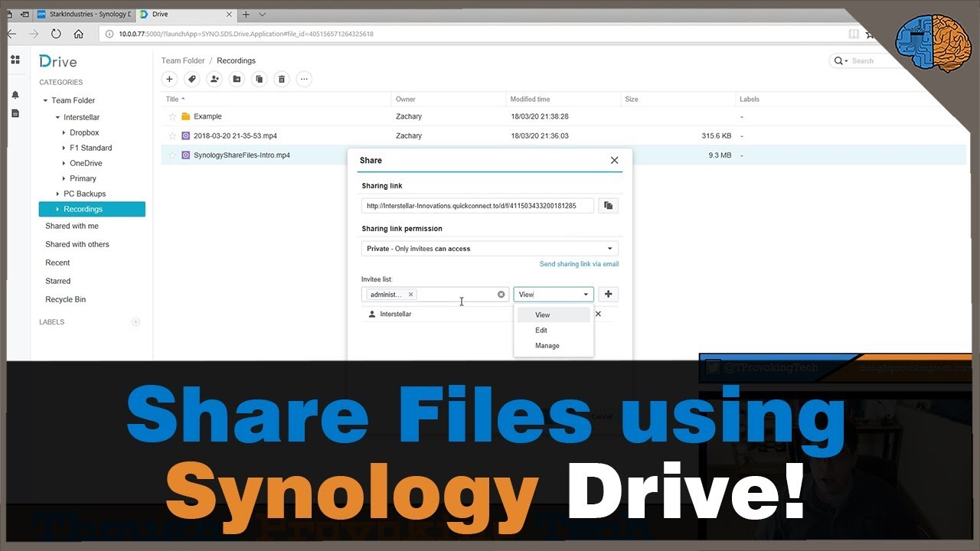Expand the Dropbox folder node
The width and height of the screenshot is (980, 551).
click(x=64, y=132)
